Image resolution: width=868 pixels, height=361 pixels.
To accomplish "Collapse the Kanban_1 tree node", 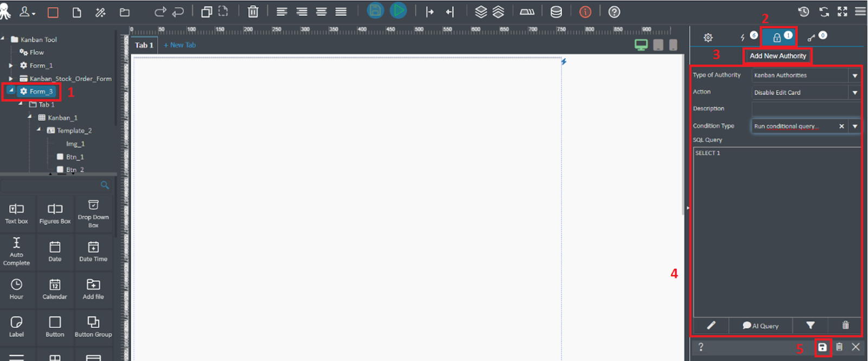I will [30, 117].
